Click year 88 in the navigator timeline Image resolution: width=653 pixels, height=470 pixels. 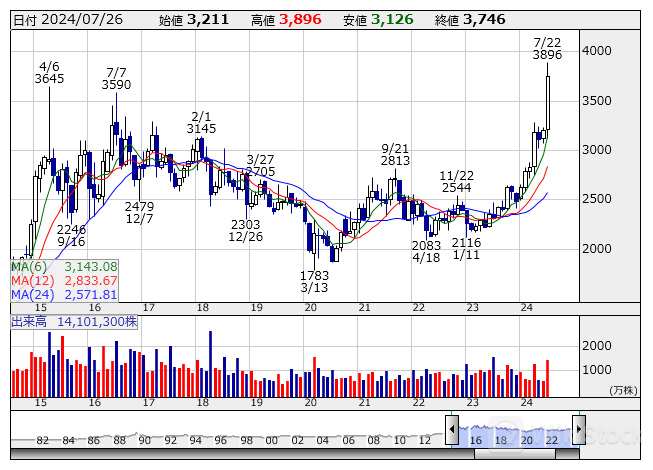(x=119, y=441)
